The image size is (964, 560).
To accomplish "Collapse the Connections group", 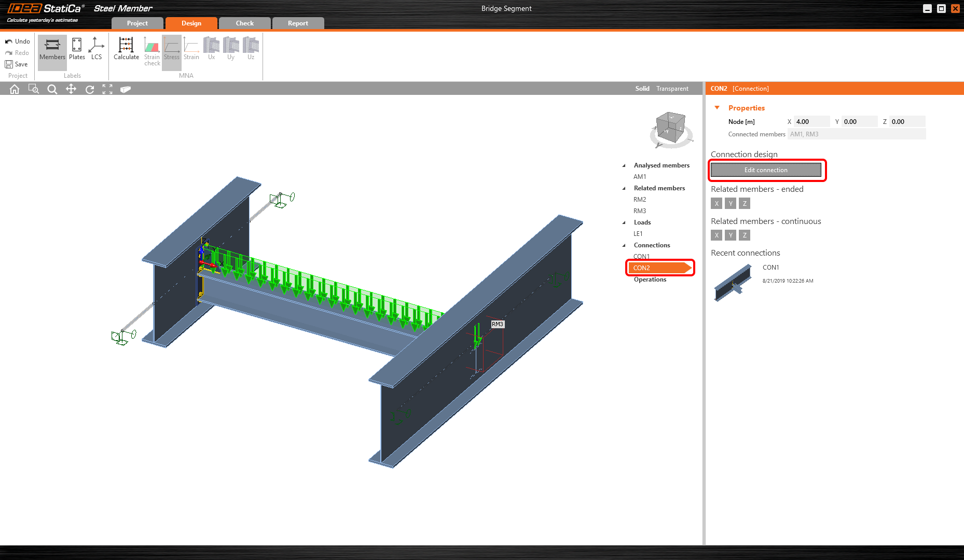I will pyautogui.click(x=624, y=246).
